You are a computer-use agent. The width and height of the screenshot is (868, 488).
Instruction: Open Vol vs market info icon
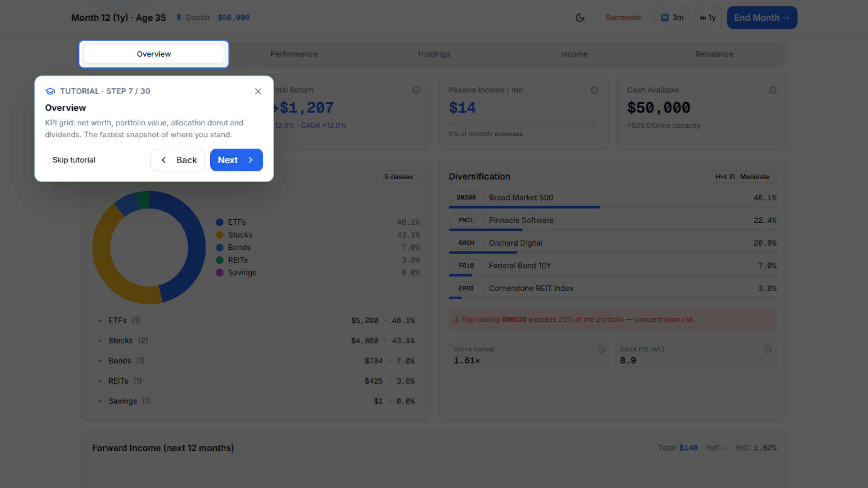601,349
